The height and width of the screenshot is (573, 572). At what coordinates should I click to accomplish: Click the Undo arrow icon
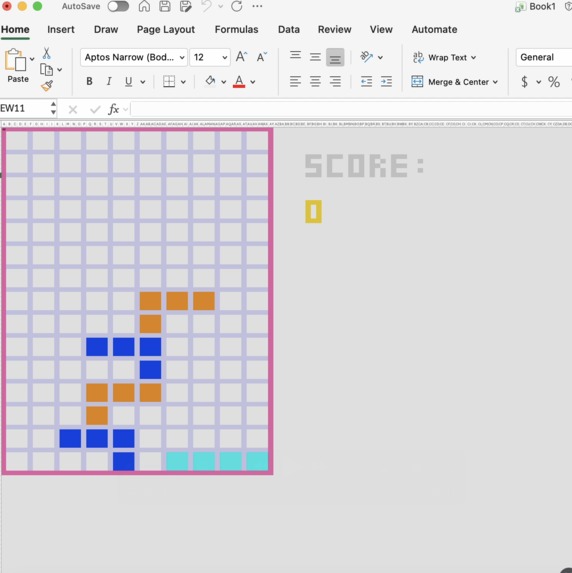(207, 6)
